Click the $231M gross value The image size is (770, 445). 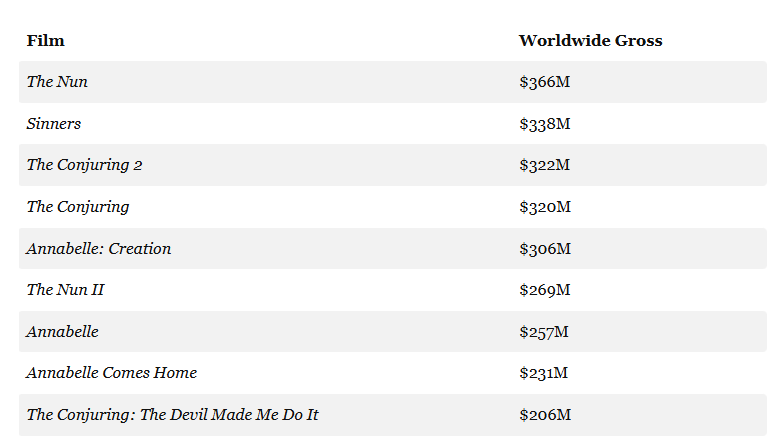543,373
